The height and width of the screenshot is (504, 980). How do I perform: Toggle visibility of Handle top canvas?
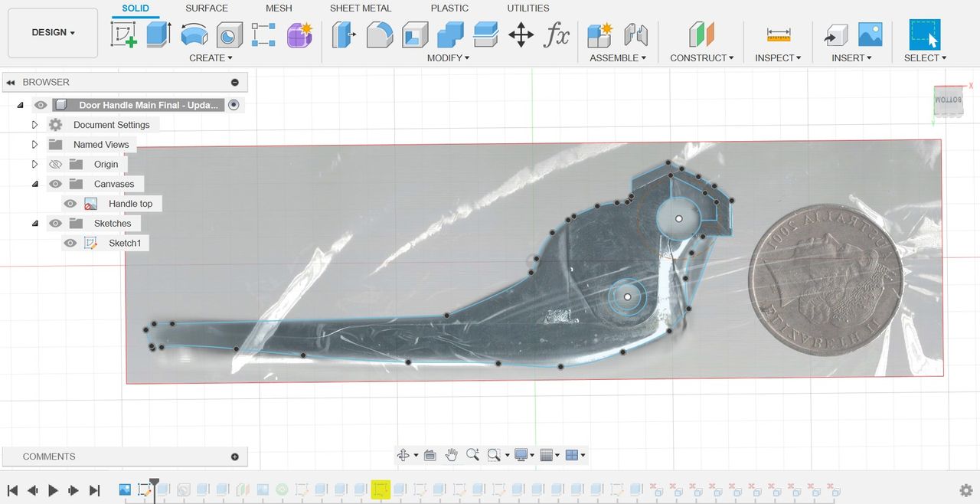(x=70, y=204)
